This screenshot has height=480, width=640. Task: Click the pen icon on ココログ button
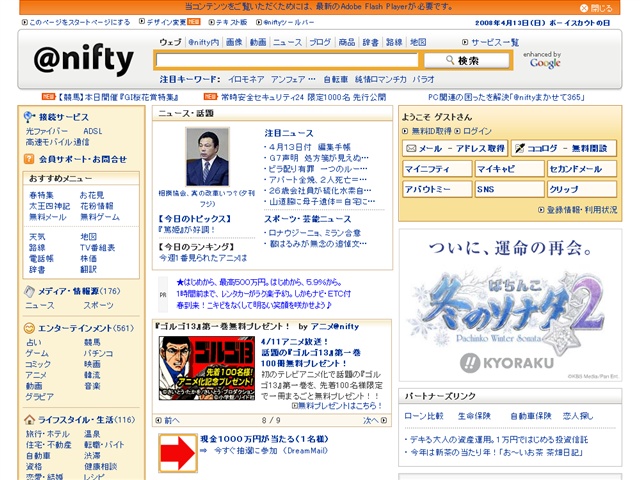[520, 148]
